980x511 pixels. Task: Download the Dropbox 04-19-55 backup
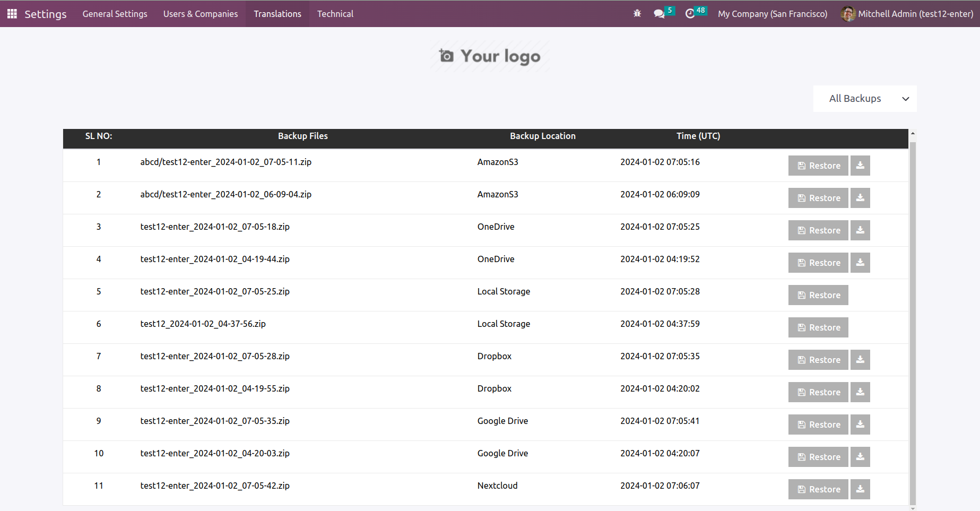click(x=860, y=392)
